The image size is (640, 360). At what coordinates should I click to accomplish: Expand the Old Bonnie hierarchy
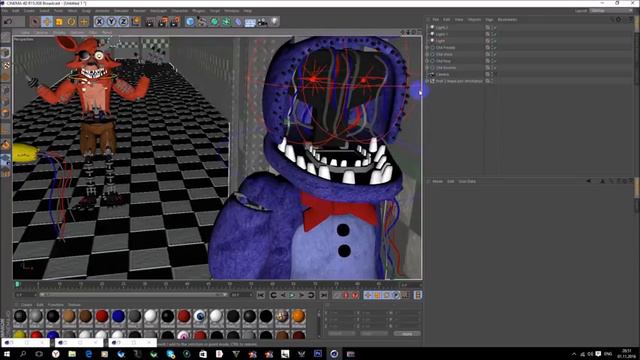(427, 68)
